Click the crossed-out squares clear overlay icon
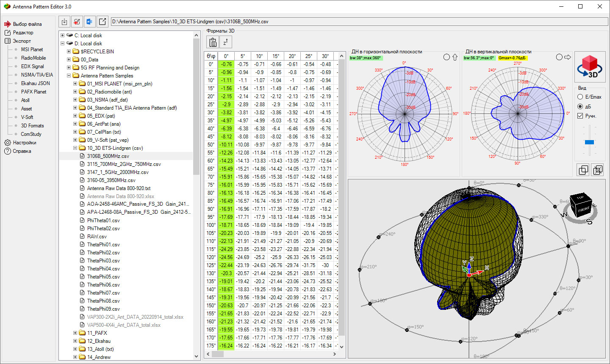The width and height of the screenshot is (610, 364). [x=597, y=170]
